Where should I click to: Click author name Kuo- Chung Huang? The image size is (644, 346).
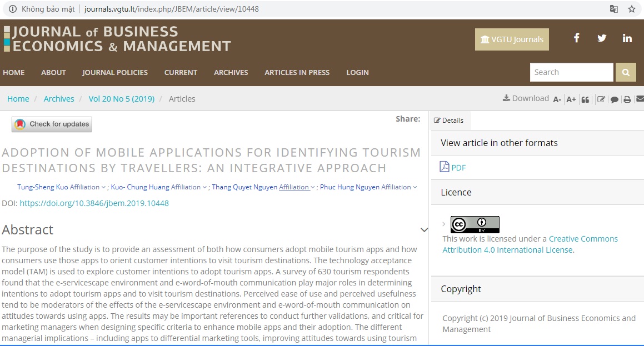point(139,187)
